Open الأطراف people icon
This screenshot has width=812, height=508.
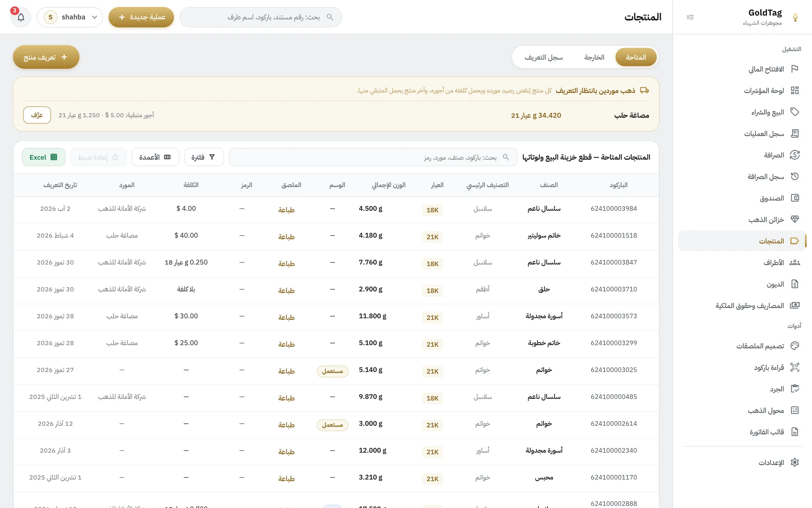(795, 262)
